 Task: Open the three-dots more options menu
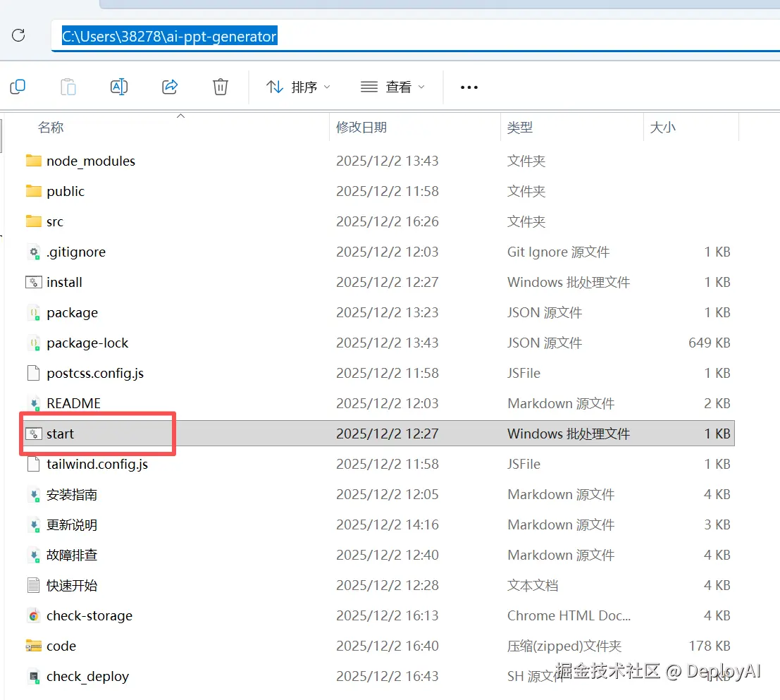[469, 87]
